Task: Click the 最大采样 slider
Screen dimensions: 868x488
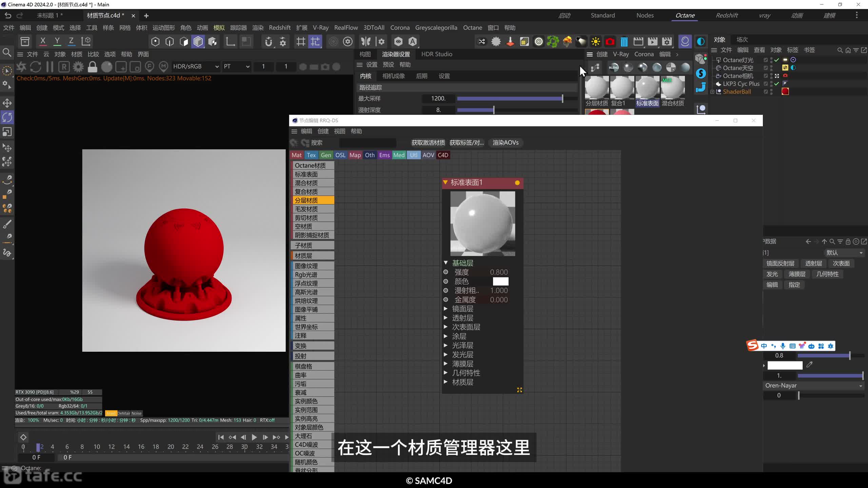Action: tap(517, 99)
